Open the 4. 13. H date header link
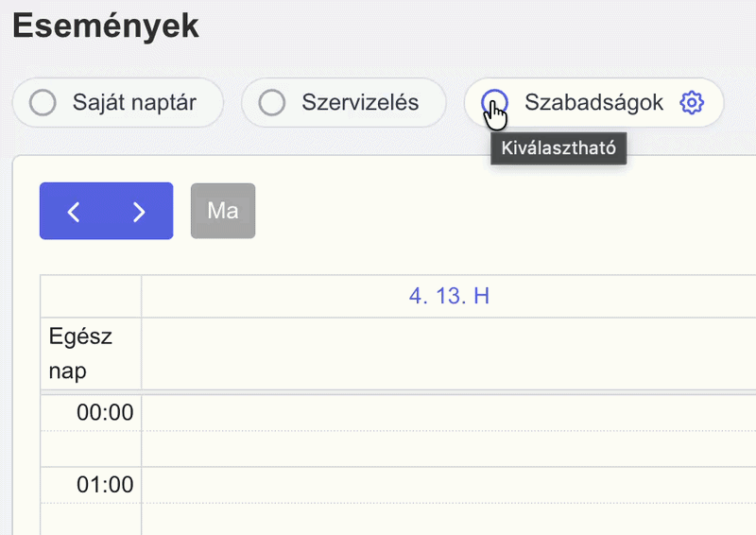The image size is (756, 535). click(449, 296)
